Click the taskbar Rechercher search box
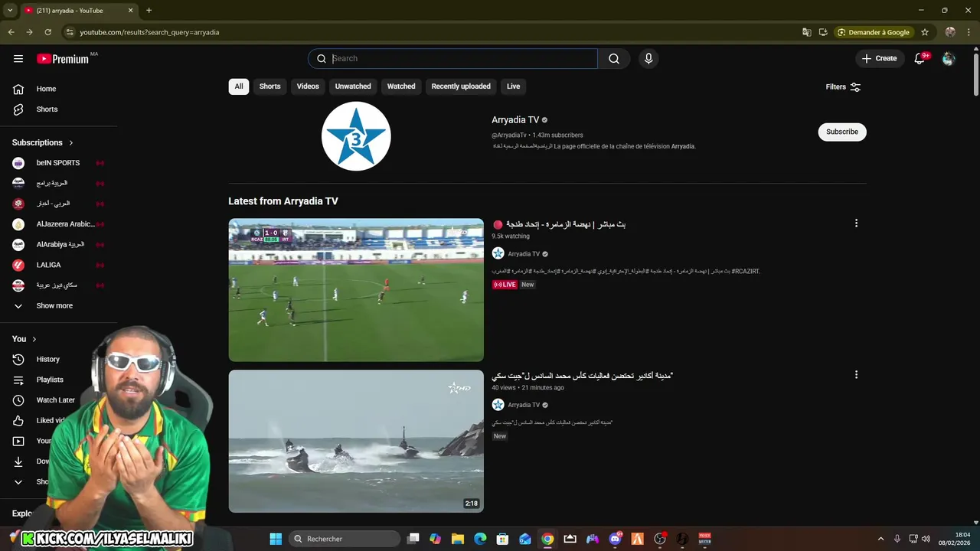Image resolution: width=980 pixels, height=551 pixels. pos(345,539)
